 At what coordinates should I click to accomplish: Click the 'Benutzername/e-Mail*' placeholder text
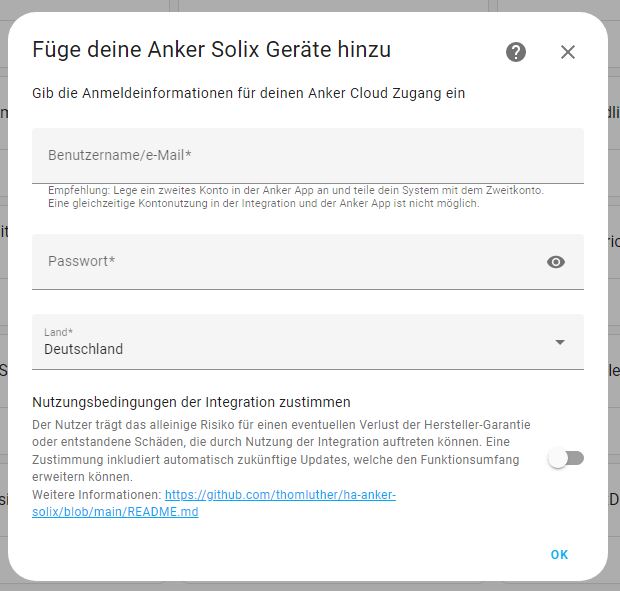tap(120, 155)
